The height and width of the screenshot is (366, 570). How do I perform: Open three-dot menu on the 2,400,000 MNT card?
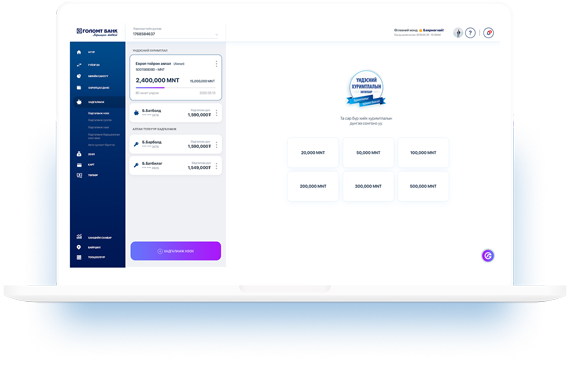[216, 64]
